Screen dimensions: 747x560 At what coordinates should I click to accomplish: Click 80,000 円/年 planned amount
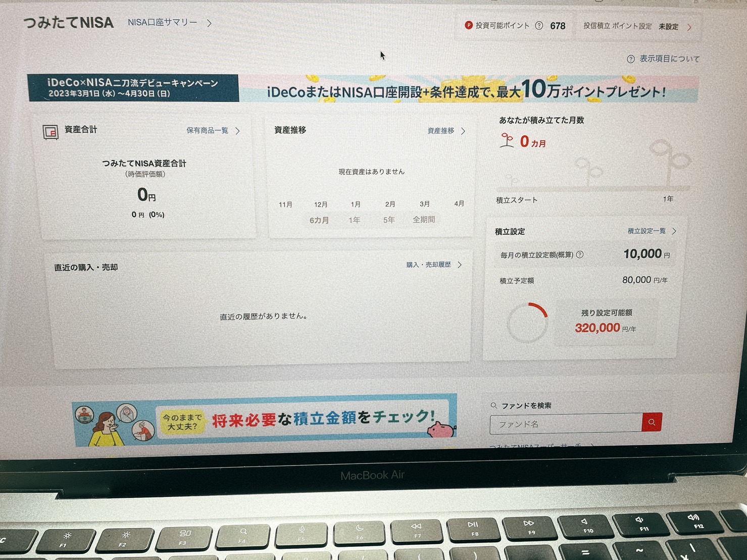point(644,280)
